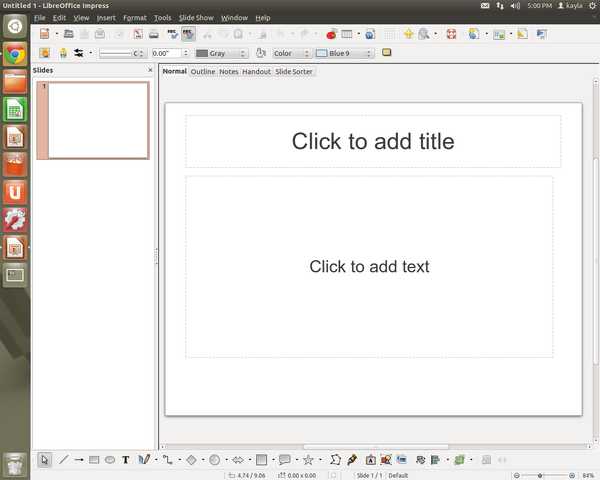Image resolution: width=600 pixels, height=480 pixels.
Task: Select the Rectangle tool
Action: click(x=94, y=459)
